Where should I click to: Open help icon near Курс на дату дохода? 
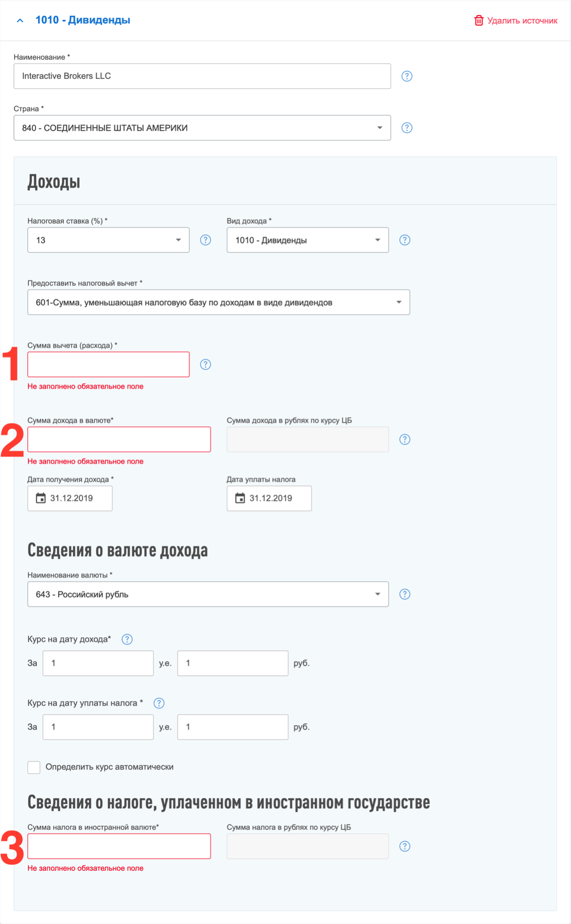click(127, 639)
